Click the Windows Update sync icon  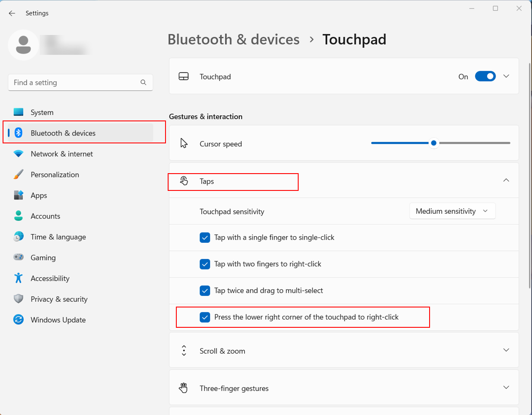18,320
